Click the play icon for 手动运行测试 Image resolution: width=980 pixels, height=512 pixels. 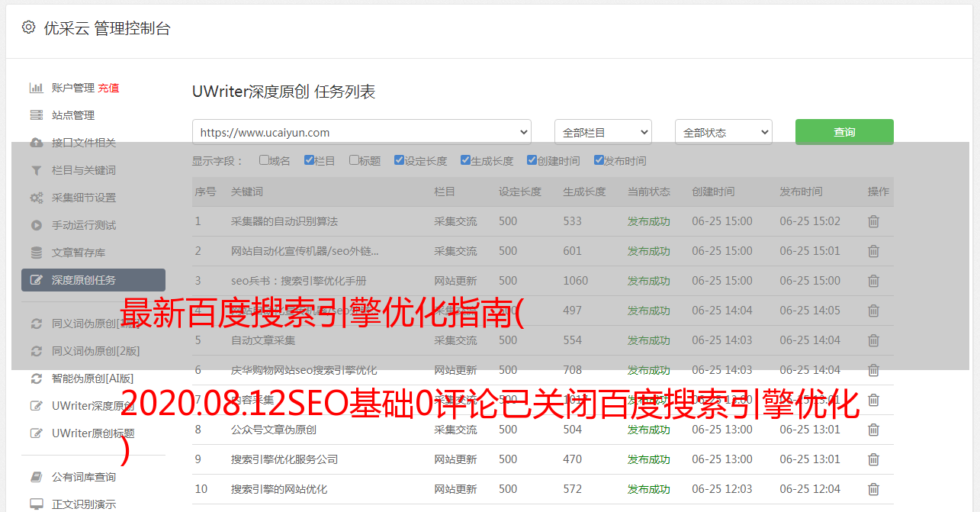point(36,225)
